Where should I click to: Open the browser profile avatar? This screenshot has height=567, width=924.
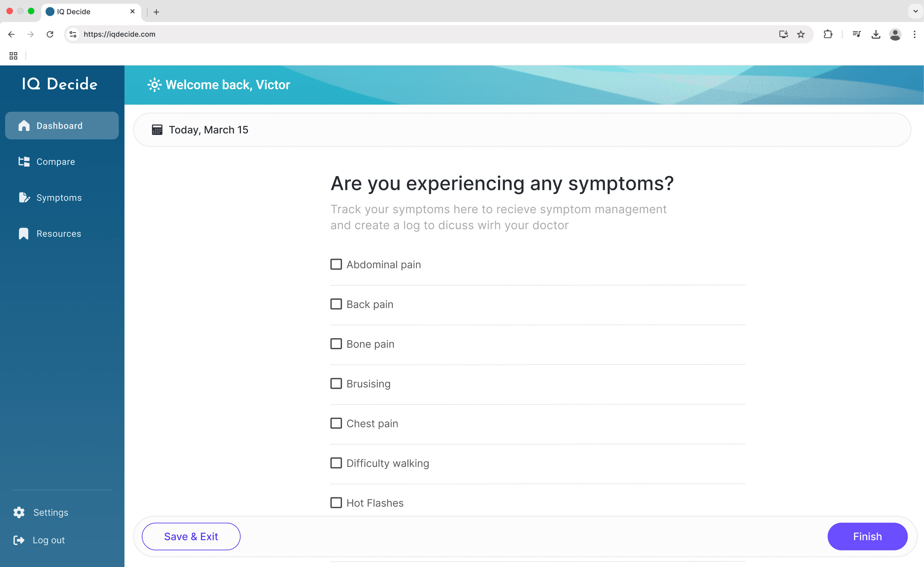895,35
